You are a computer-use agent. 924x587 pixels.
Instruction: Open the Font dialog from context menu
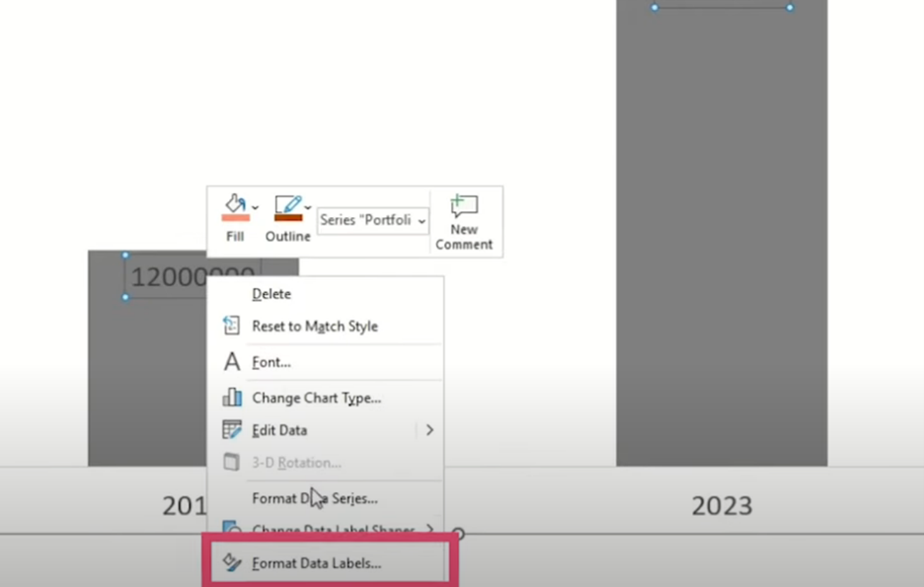click(270, 362)
